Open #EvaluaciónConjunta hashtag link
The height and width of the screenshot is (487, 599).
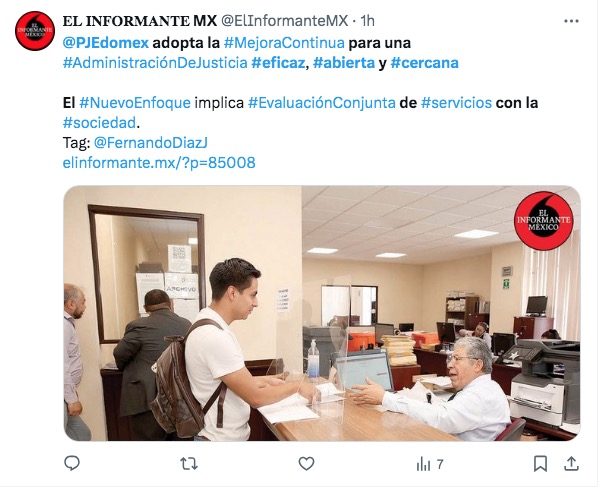point(322,103)
